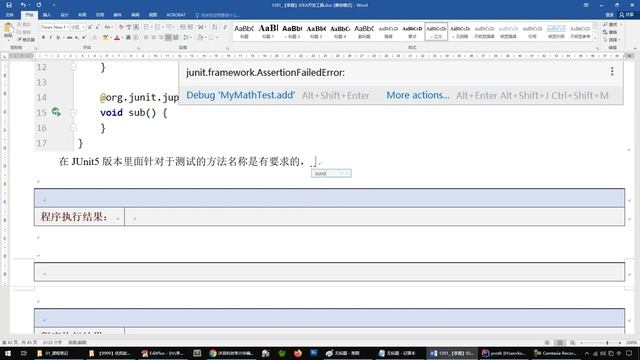Viewport: 640px width, 360px height.
Task: Click the Multilevel List icon
Action: [169, 27]
